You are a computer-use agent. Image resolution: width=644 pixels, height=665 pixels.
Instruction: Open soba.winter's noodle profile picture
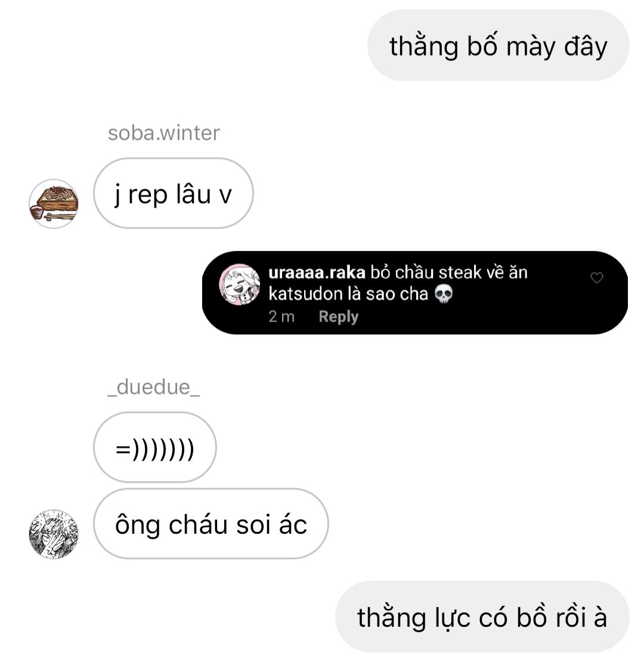54,203
